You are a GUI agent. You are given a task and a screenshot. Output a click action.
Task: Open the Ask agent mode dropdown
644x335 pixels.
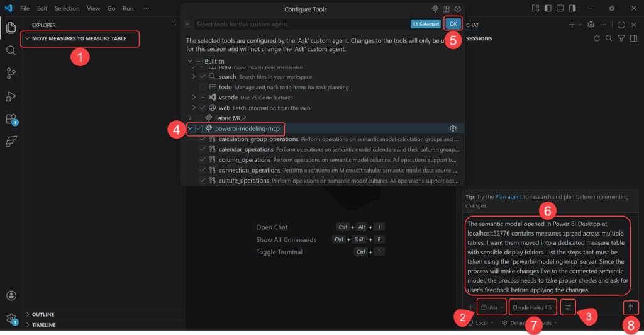(x=492, y=307)
